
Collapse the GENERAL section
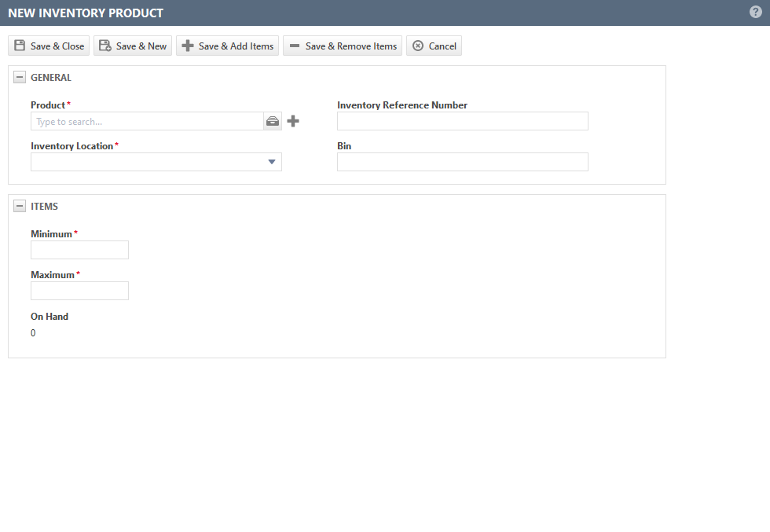point(20,77)
